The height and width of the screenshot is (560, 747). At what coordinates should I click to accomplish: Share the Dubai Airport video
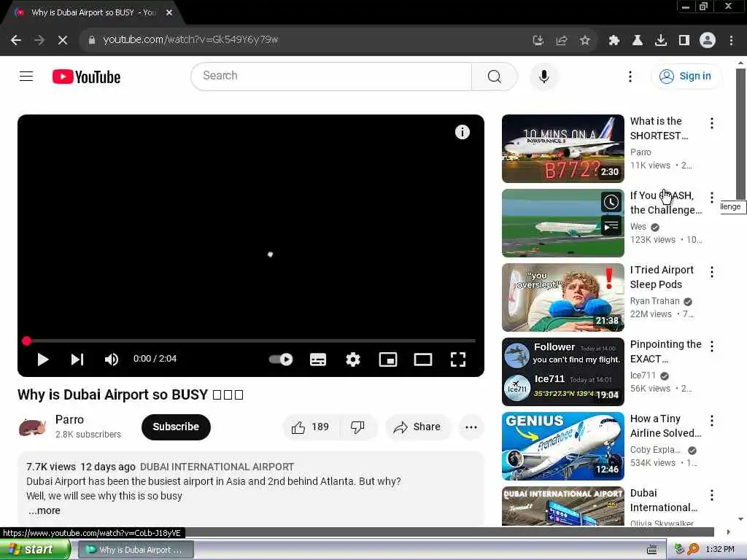417,427
